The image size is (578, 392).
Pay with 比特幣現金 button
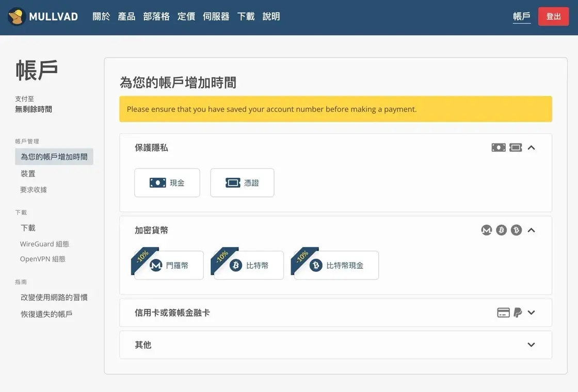[x=336, y=265]
